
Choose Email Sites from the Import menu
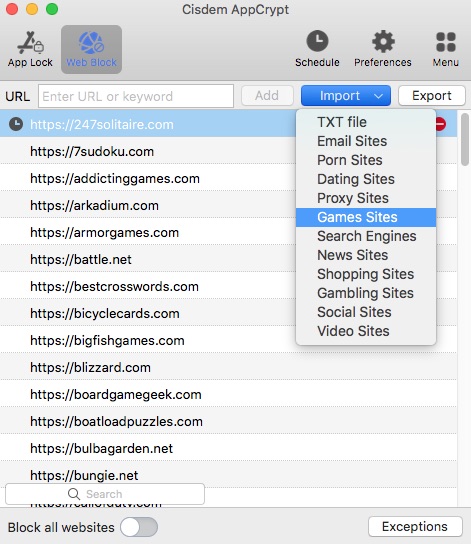click(366, 141)
